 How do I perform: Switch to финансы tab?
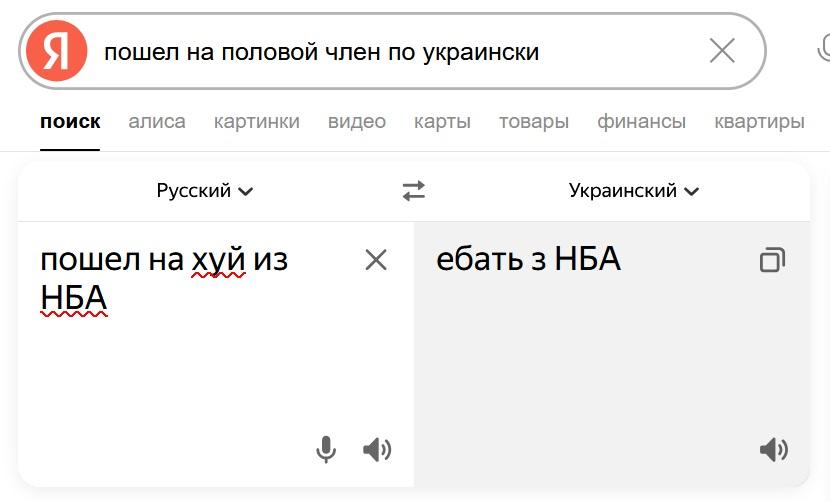642,122
